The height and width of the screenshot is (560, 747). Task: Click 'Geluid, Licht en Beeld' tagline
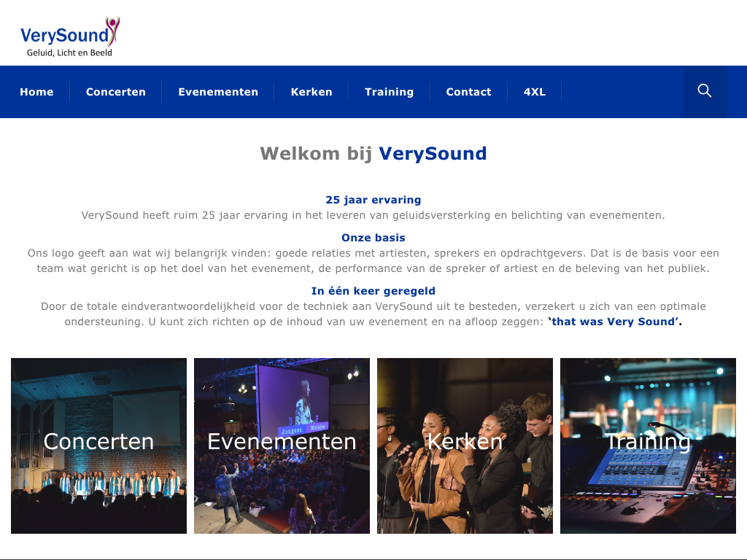pos(69,52)
